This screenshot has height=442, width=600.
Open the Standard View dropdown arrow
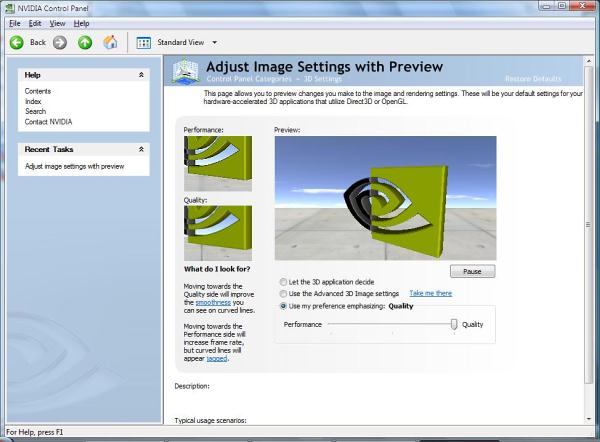click(x=214, y=42)
